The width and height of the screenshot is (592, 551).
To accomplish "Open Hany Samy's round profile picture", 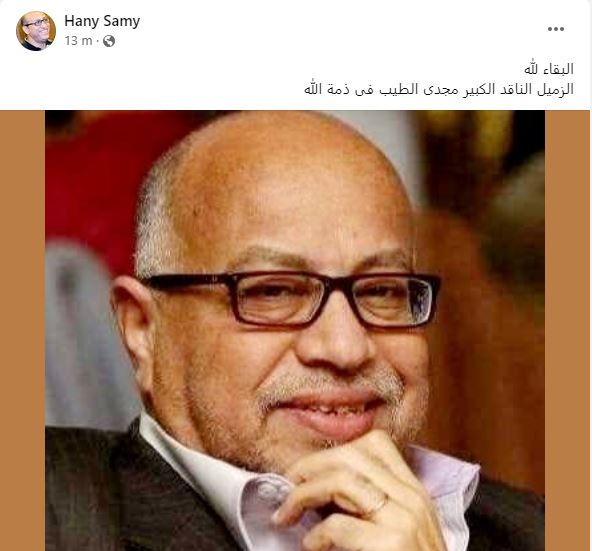I will [36, 31].
